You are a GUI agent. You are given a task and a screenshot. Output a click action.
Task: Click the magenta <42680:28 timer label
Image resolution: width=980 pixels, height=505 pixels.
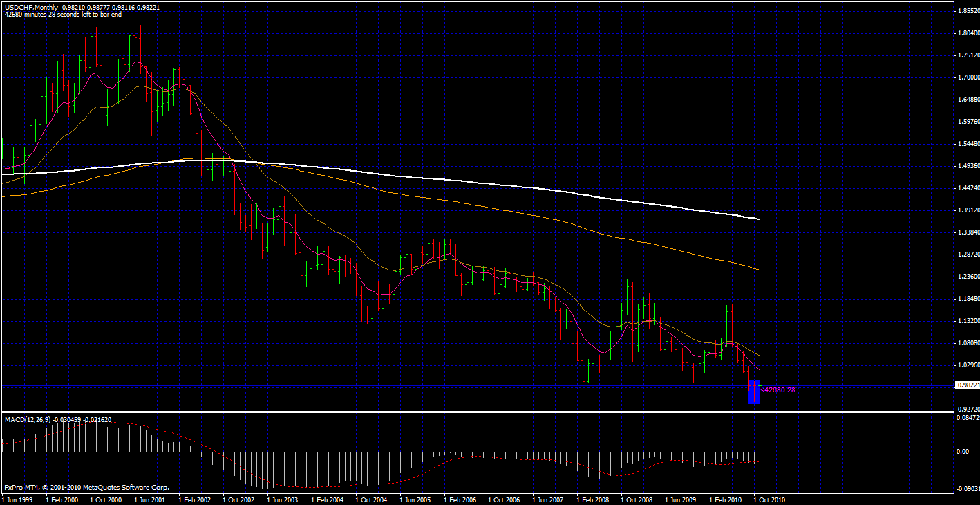pyautogui.click(x=778, y=390)
